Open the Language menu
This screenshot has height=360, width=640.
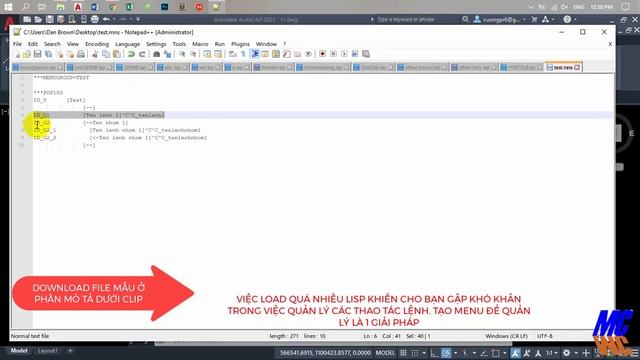point(127,44)
